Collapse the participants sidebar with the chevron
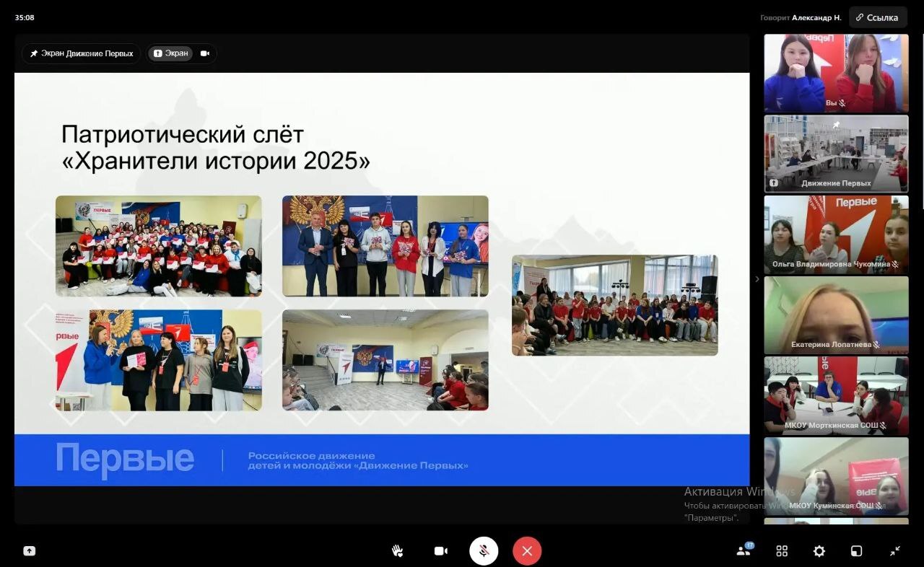This screenshot has width=924, height=567. [x=757, y=279]
